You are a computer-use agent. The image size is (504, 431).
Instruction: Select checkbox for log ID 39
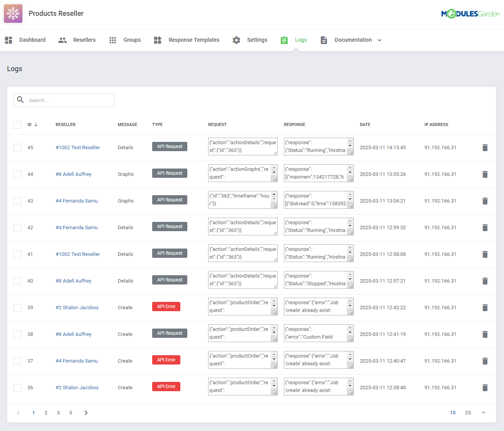17,307
